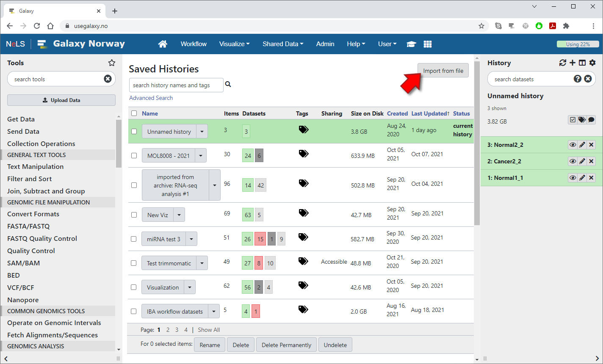Click the Galaxy home icon
603x364 pixels.
coord(163,44)
